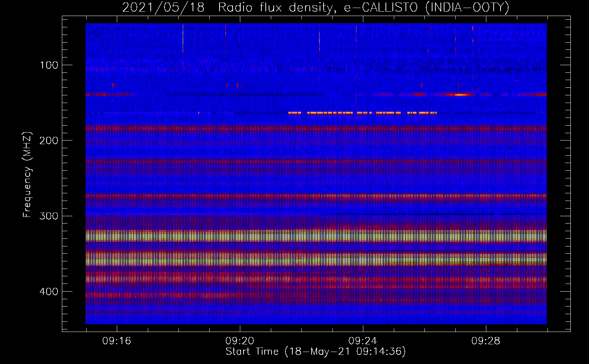Click the '300' frequency tick label
Image resolution: width=589 pixels, height=364 pixels.
coord(49,216)
